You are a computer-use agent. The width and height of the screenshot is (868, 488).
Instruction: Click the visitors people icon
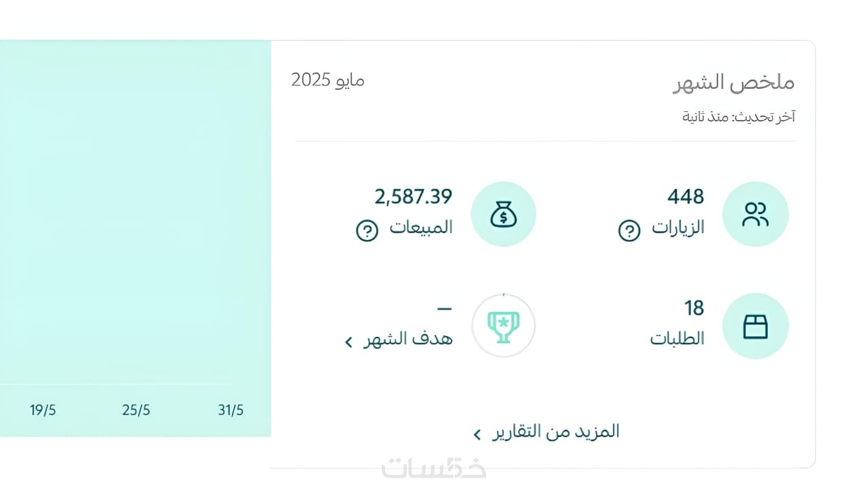pyautogui.click(x=755, y=214)
